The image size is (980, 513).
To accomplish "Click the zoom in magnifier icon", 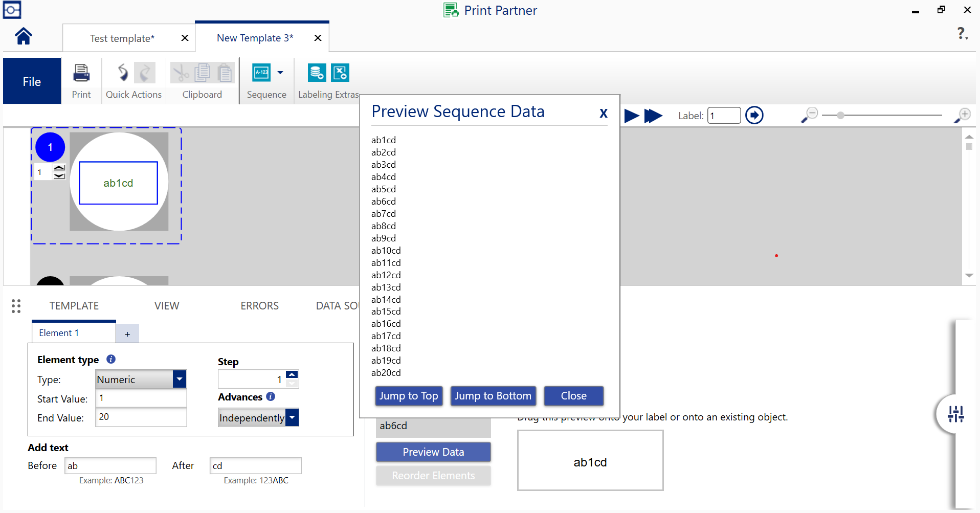I will point(962,116).
